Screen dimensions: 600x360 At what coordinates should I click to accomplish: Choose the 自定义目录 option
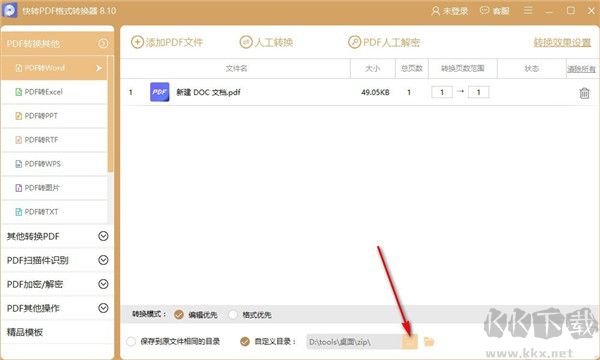(245, 341)
